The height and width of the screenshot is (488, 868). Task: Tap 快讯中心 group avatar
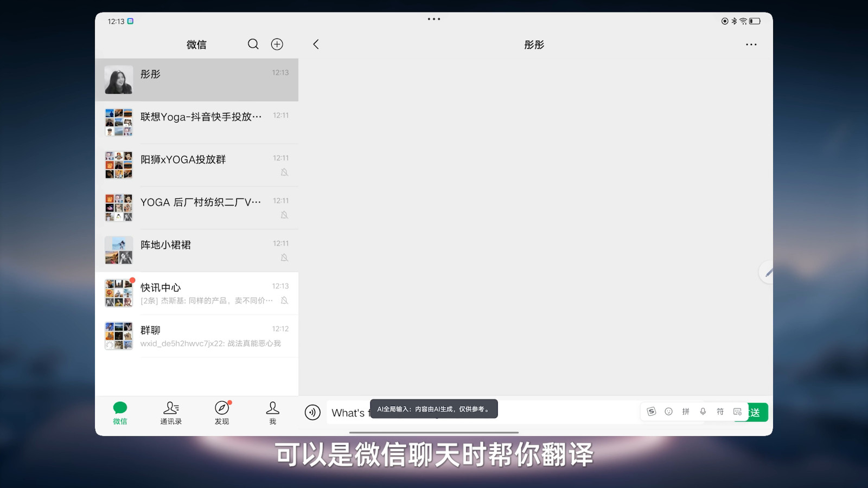[x=118, y=293]
